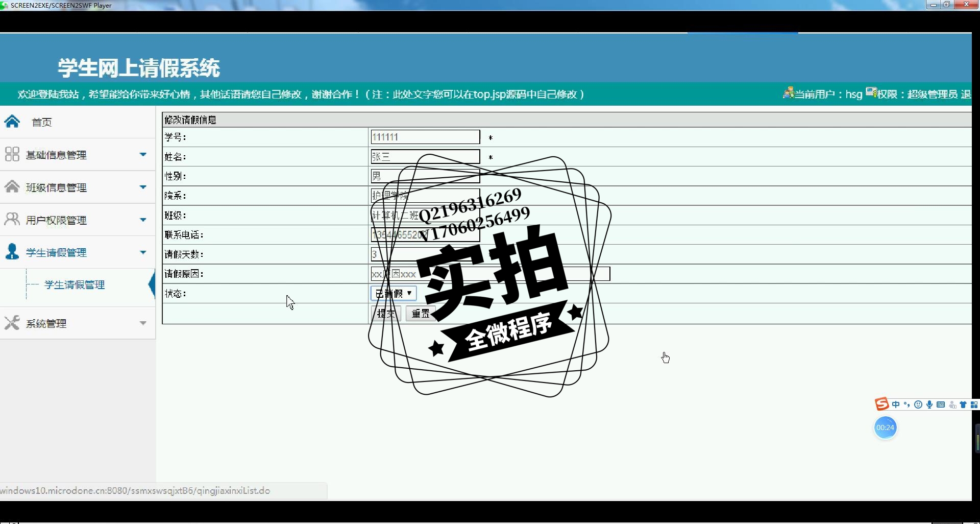Viewport: 980px width, 524px height.
Task: Open the toolbox grid icon in IME bar
Action: click(974, 404)
